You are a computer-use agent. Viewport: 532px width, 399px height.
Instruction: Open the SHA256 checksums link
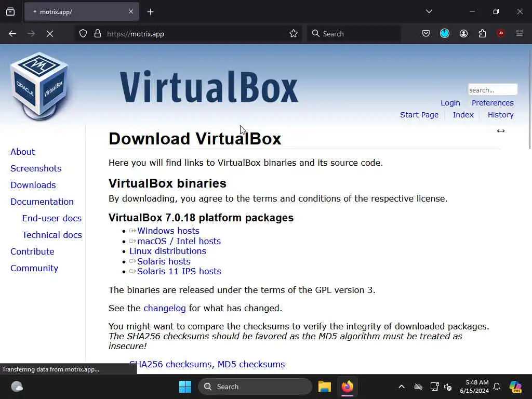click(170, 364)
